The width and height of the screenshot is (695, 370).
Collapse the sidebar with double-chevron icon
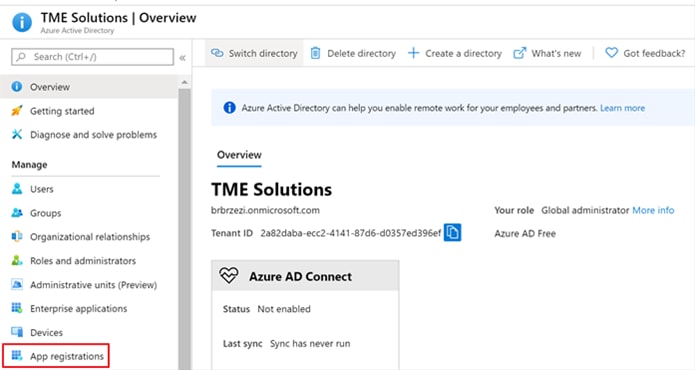coord(182,58)
